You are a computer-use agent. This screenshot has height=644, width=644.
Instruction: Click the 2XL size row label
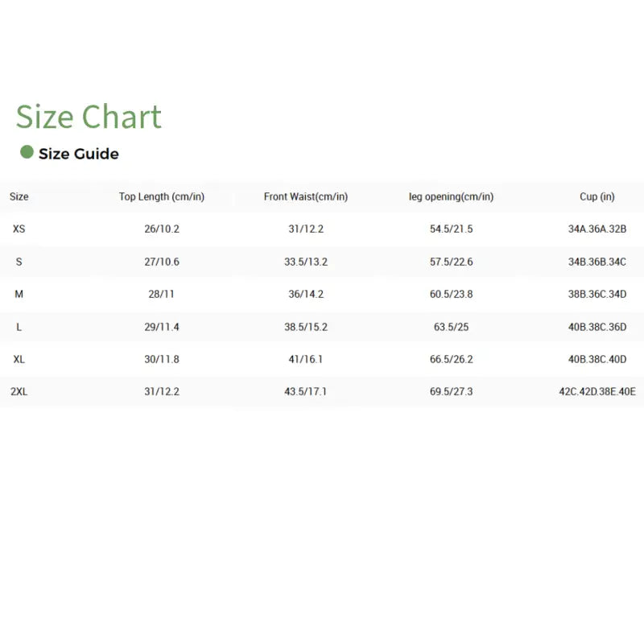19,392
